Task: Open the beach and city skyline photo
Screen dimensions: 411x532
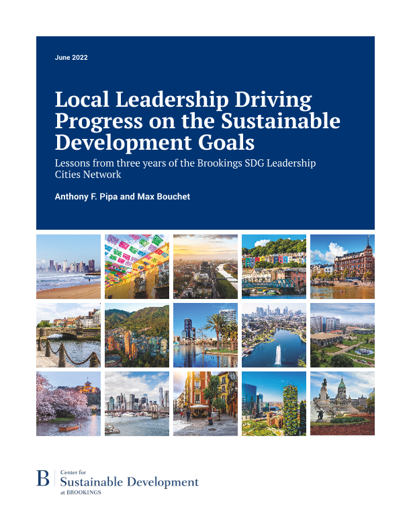Action: pyautogui.click(x=68, y=267)
